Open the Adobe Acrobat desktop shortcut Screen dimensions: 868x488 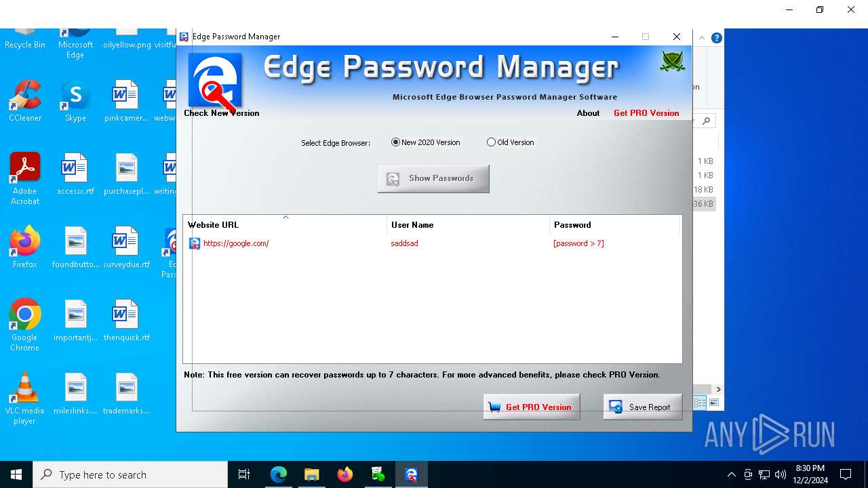point(25,179)
